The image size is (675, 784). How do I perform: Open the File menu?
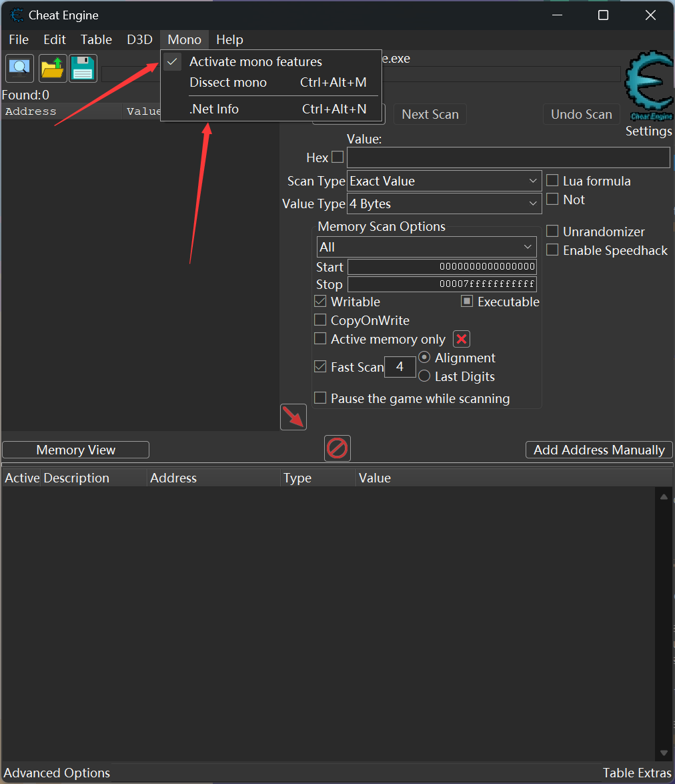point(19,39)
